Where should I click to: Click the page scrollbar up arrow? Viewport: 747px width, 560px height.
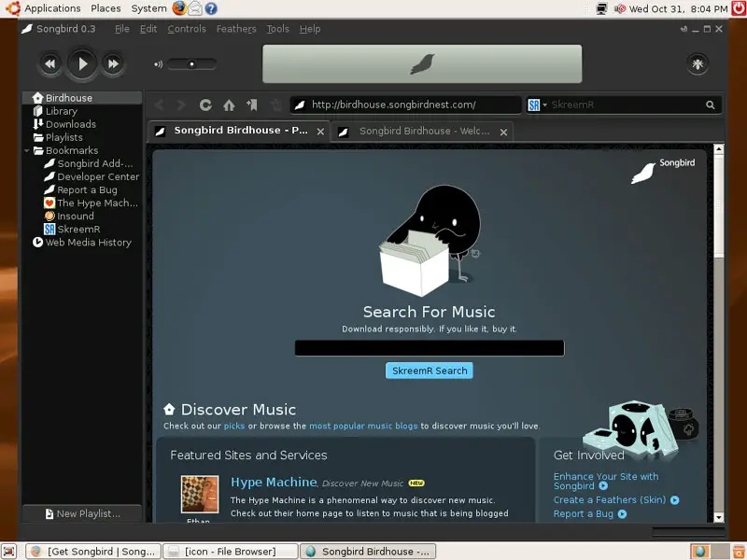point(719,149)
